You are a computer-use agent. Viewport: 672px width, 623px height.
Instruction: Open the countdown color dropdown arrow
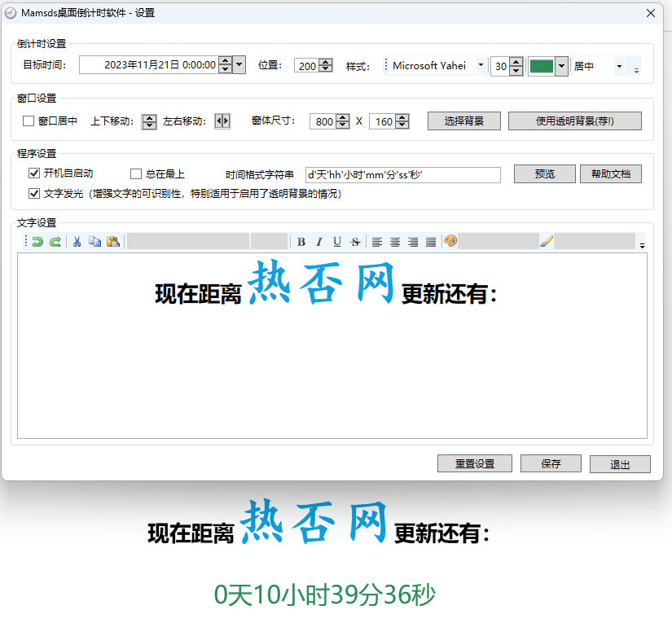(x=561, y=66)
